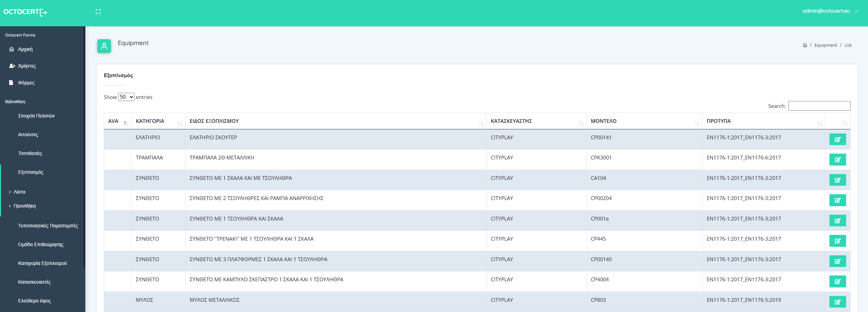The image size is (868, 312).
Task: Expand the Λίστα submenu item
Action: pyautogui.click(x=19, y=192)
